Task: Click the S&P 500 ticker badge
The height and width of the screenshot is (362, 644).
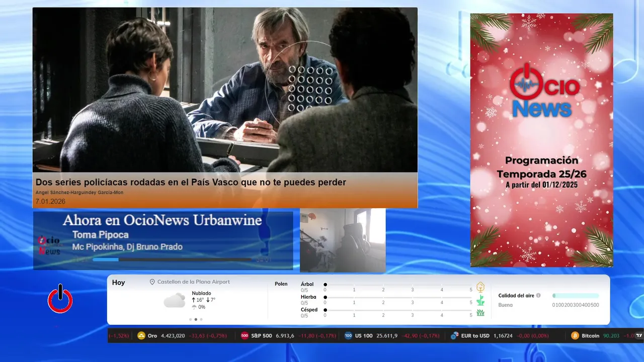Action: (x=245, y=336)
